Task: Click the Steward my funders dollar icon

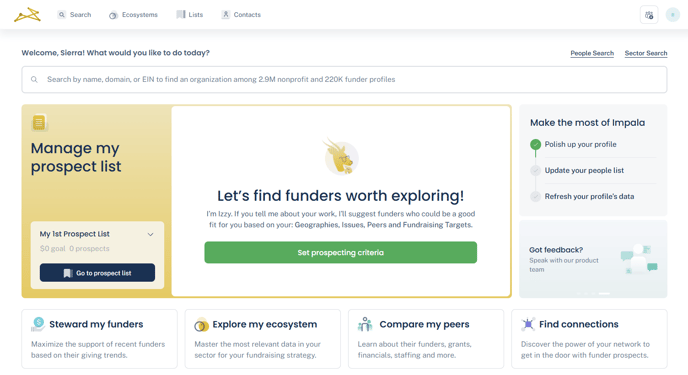Action: coord(38,324)
